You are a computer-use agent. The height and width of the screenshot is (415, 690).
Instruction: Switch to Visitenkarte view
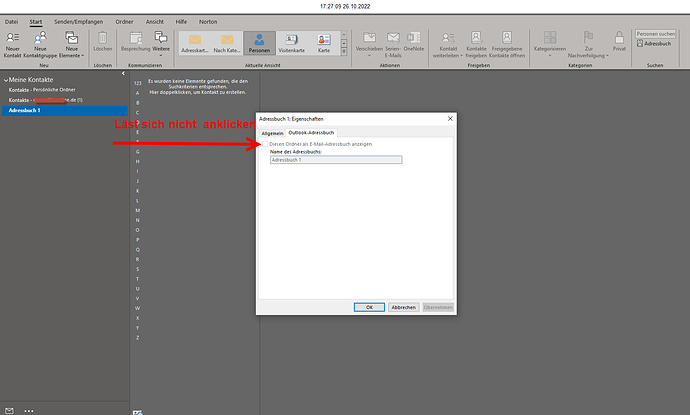(291, 43)
